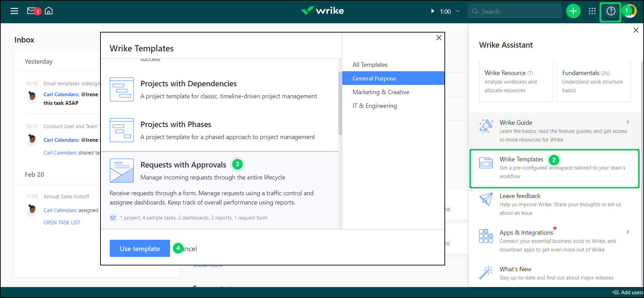Click the OPEN TASK LIST link
The width and height of the screenshot is (644, 298).
tap(62, 223)
